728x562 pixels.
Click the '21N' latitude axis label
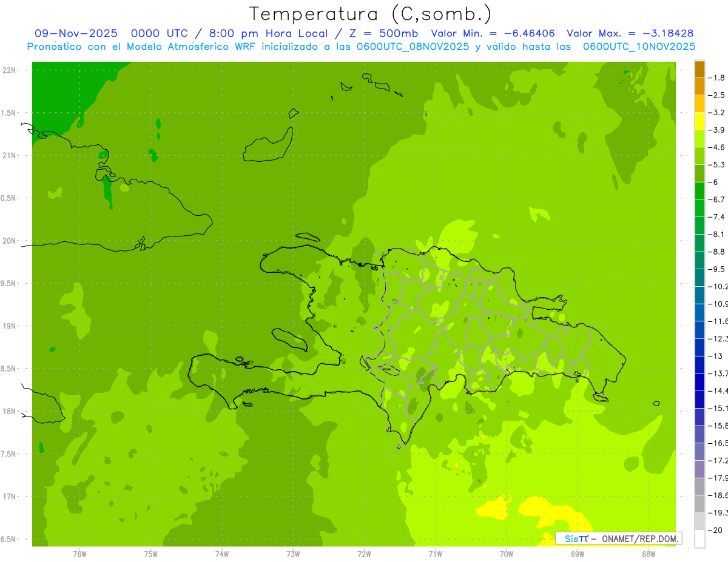tap(9, 156)
